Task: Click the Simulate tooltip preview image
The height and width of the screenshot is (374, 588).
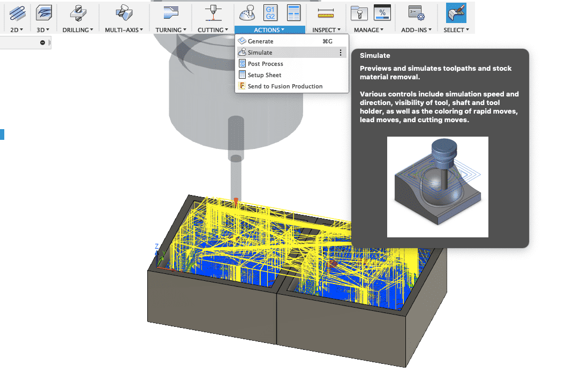Action: click(438, 187)
